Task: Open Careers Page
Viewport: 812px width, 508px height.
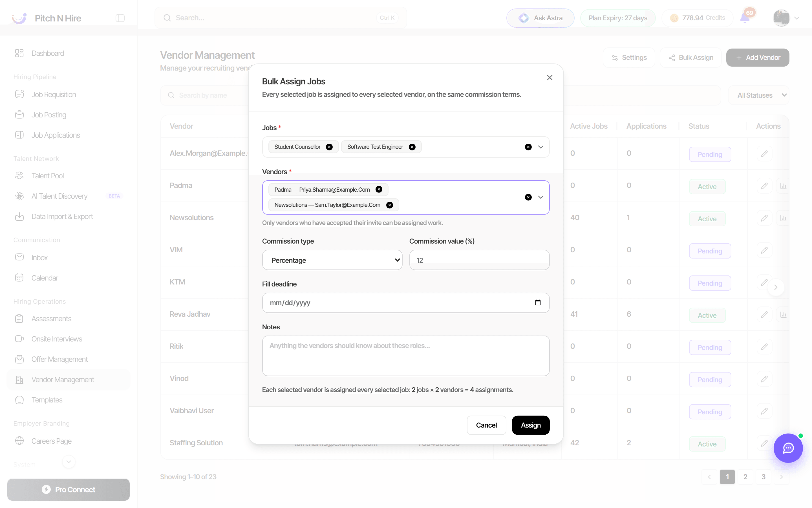Action: pos(69,441)
